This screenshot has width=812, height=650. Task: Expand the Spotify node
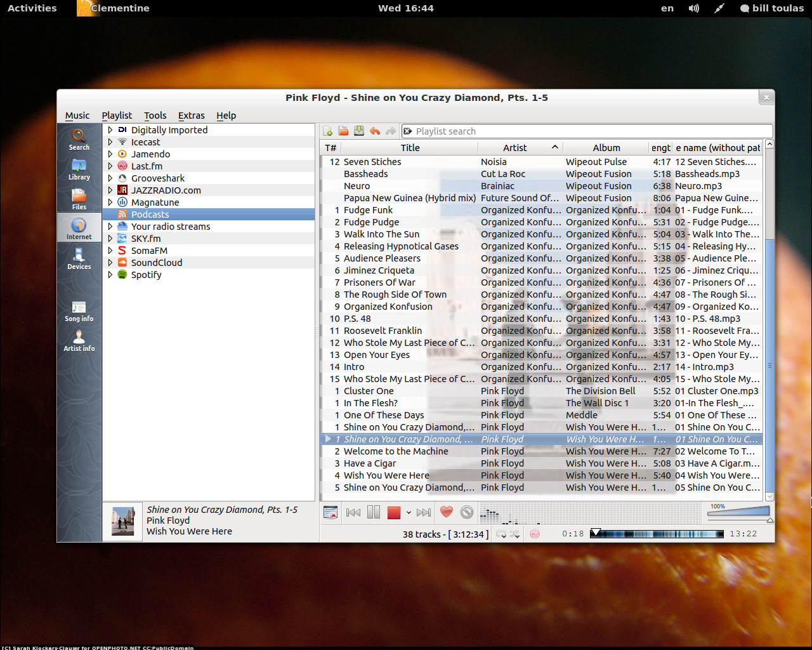(x=110, y=274)
